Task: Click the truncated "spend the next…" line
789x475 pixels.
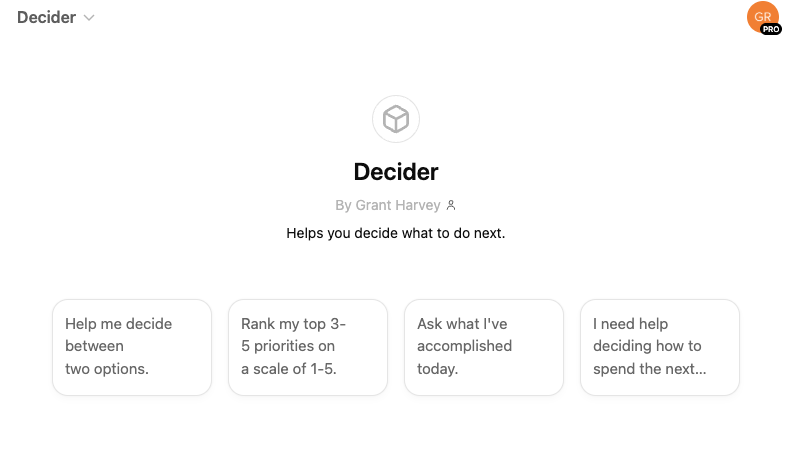Action: (650, 369)
